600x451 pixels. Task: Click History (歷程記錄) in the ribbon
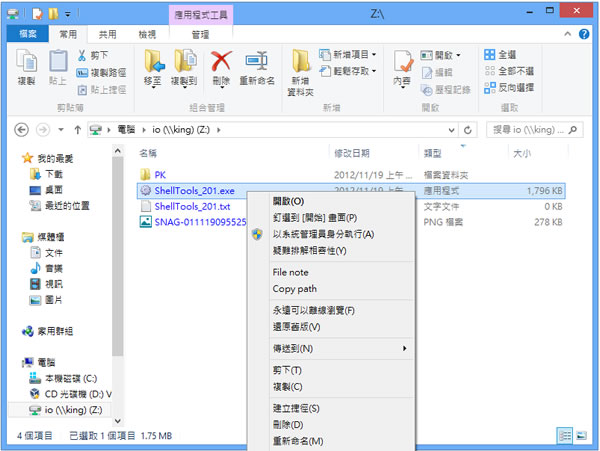446,90
